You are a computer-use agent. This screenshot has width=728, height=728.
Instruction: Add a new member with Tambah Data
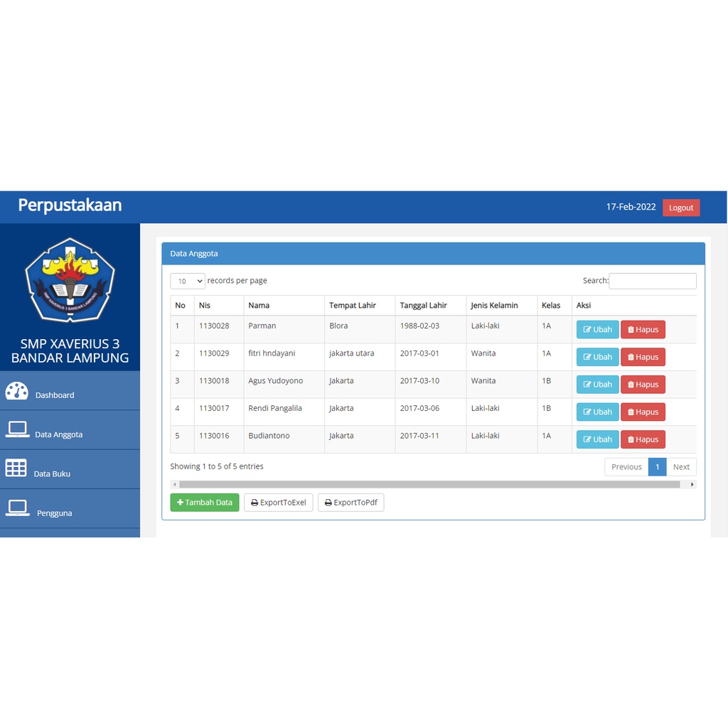tap(205, 503)
